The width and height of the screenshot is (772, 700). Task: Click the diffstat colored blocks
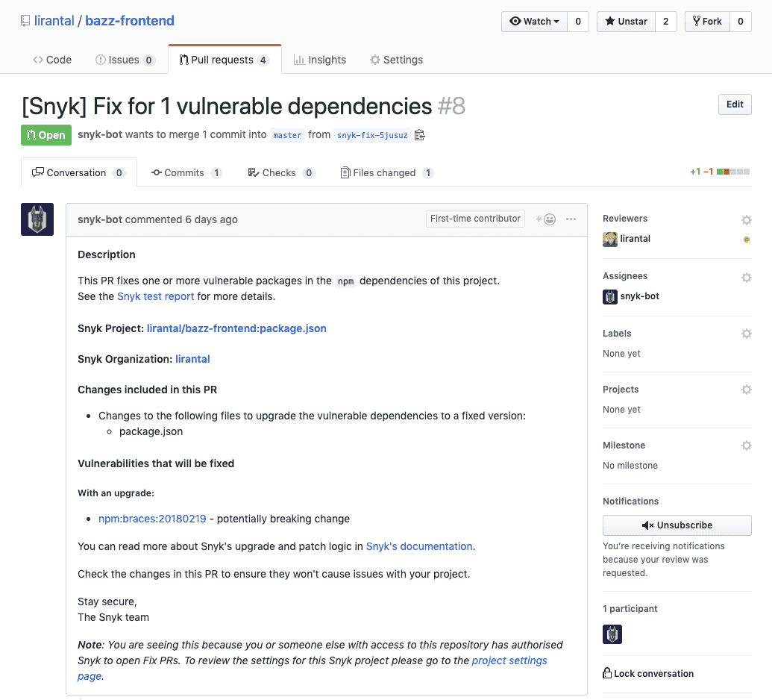[x=733, y=172]
